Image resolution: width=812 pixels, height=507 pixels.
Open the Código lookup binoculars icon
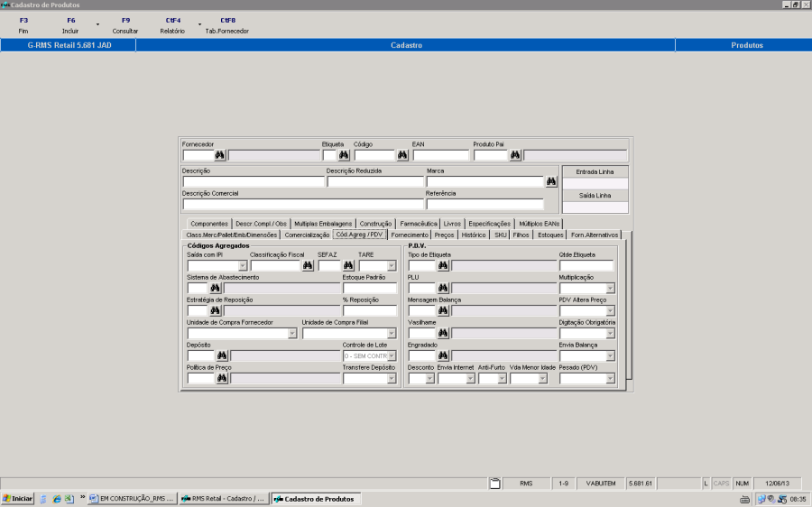coord(402,155)
